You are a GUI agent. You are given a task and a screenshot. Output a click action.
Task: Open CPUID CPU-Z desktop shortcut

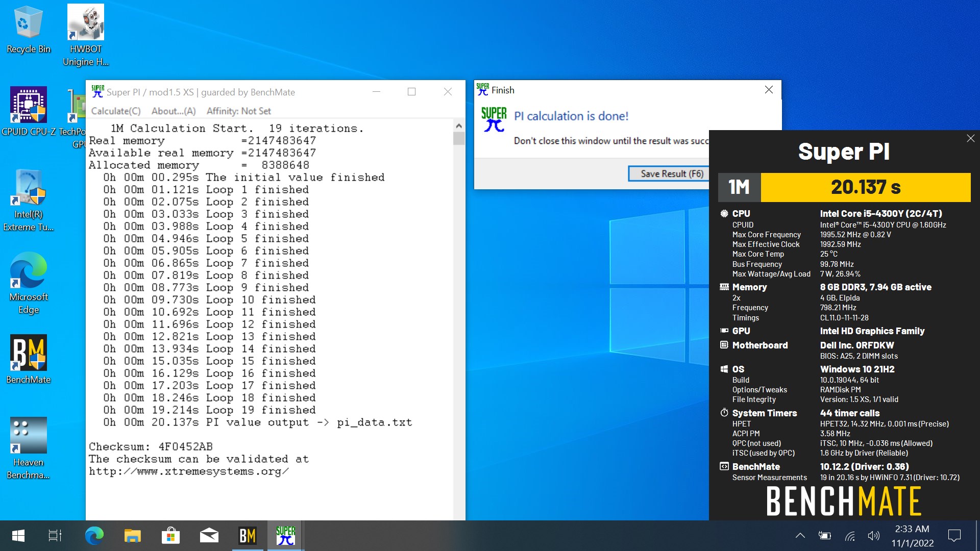click(29, 111)
